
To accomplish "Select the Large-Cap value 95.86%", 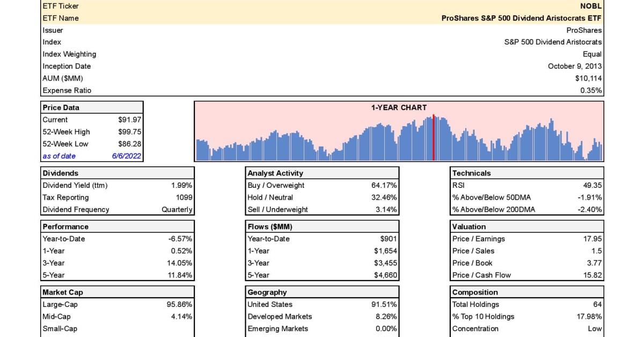I will click(x=179, y=304).
